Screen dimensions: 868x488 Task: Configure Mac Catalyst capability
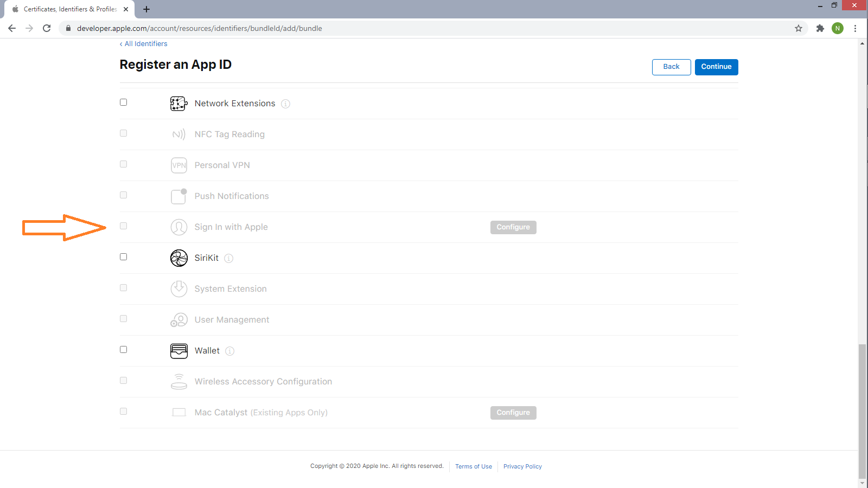pyautogui.click(x=513, y=413)
